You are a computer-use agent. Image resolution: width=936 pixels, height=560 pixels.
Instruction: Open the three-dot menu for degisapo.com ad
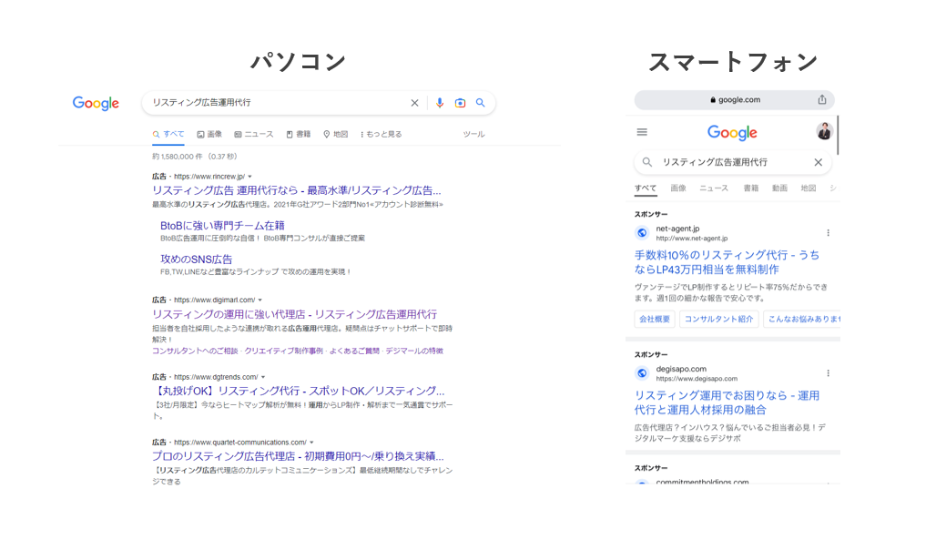click(828, 373)
